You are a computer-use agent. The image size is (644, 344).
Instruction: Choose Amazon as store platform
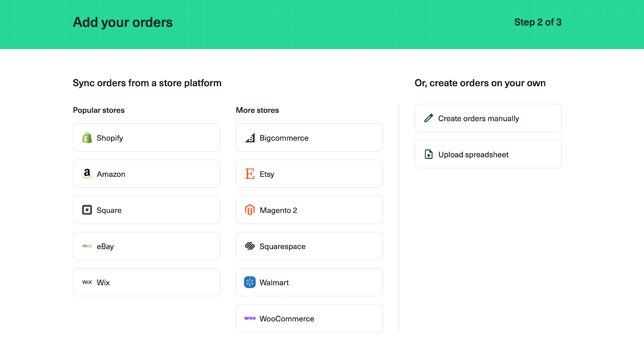click(146, 174)
